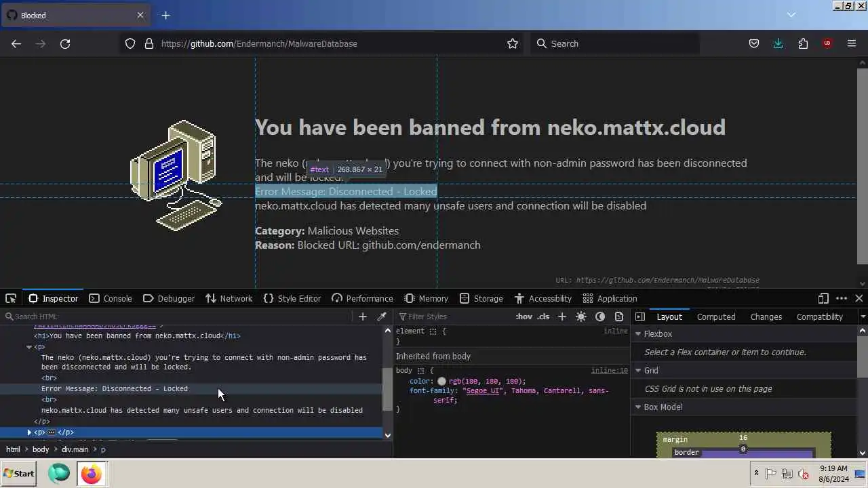Switch sidebar to Changes tab
Viewport: 868px width, 488px height.
click(x=766, y=317)
